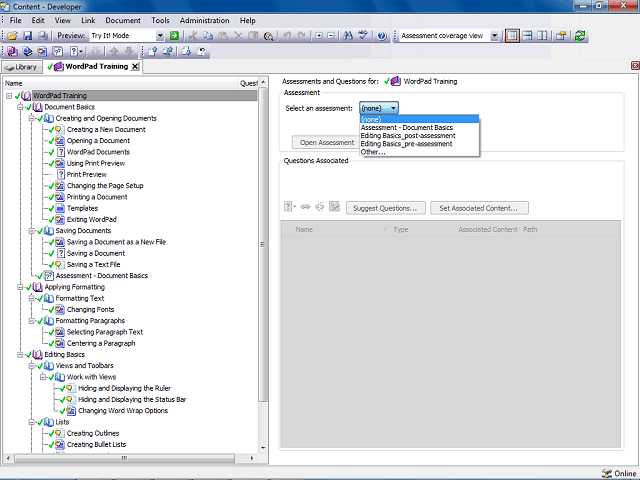Image resolution: width=640 pixels, height=480 pixels.
Task: Open the Administration menu
Action: [x=204, y=20]
